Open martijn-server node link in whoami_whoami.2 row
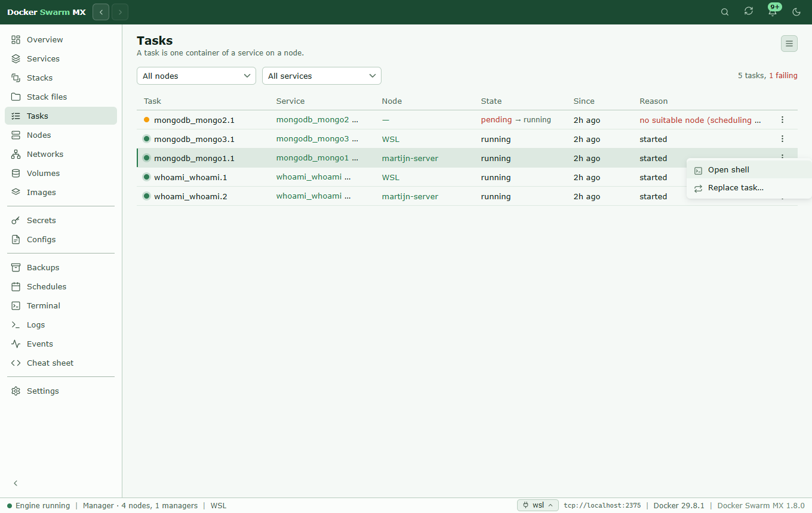The image size is (812, 513). pyautogui.click(x=410, y=196)
